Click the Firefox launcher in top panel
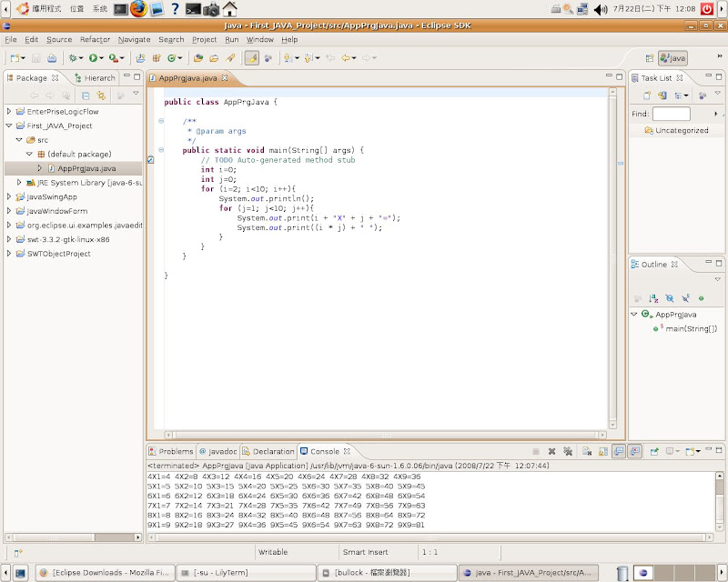 138,9
